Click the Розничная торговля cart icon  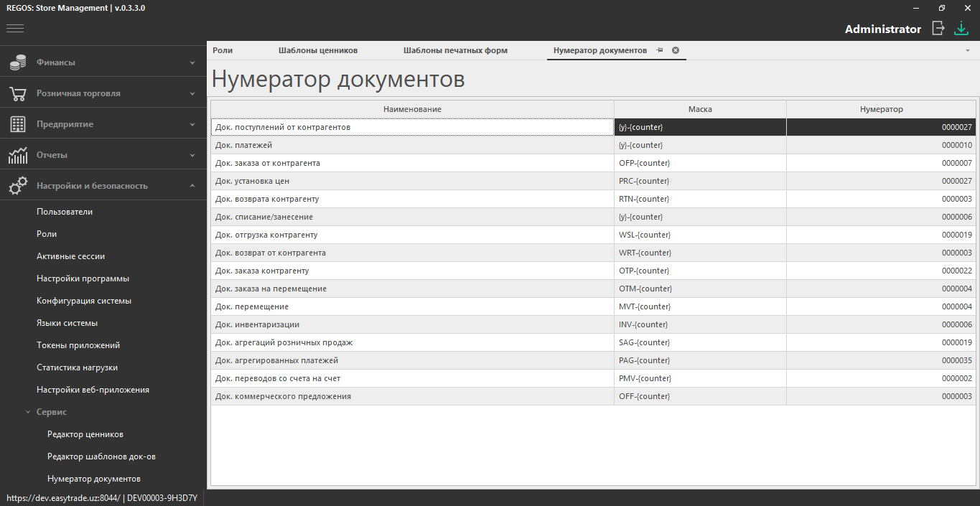click(x=18, y=93)
